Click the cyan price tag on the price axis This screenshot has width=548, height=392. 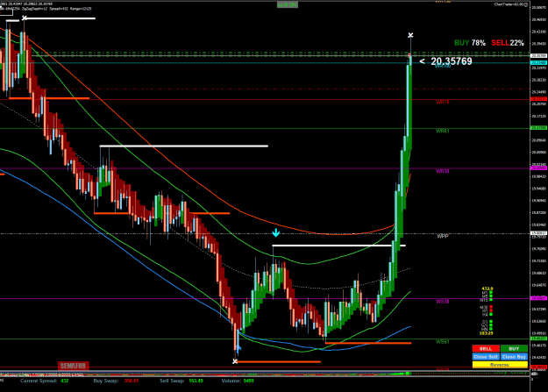click(x=538, y=62)
